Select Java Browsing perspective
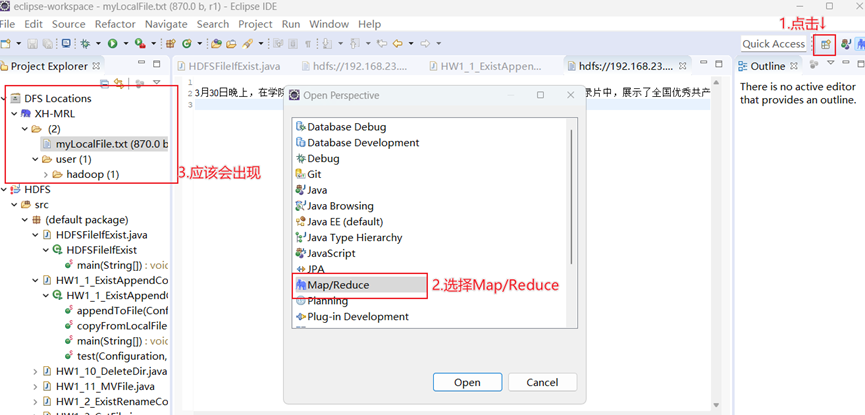The height and width of the screenshot is (415, 865). [334, 206]
